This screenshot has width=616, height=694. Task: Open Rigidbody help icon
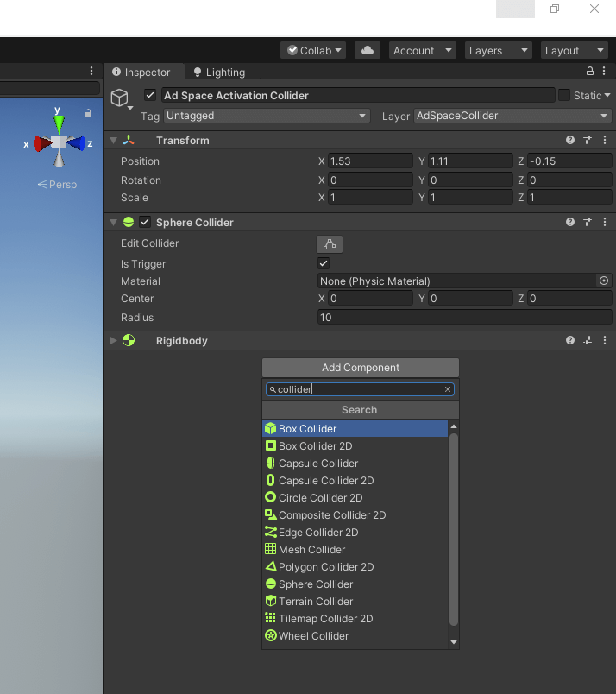click(x=570, y=340)
